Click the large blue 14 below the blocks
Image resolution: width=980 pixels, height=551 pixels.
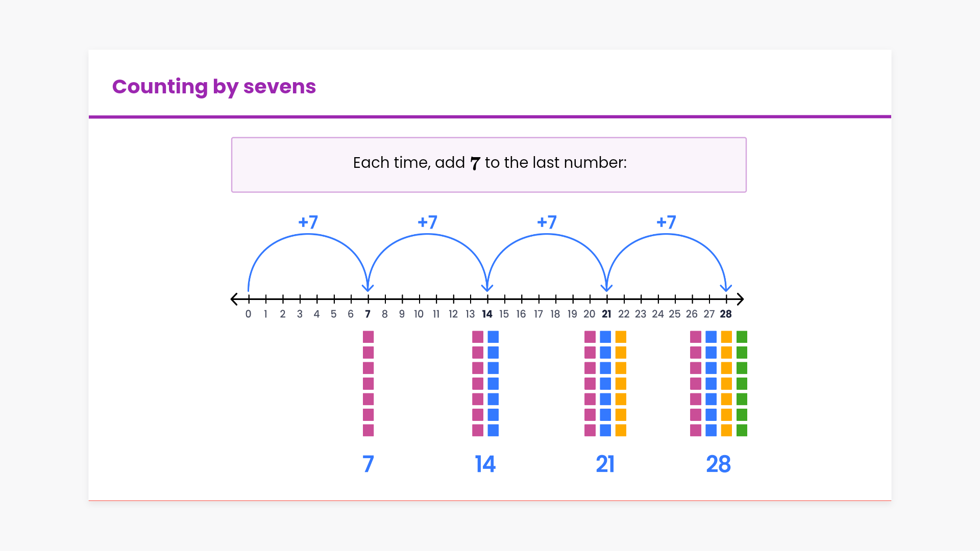click(485, 464)
